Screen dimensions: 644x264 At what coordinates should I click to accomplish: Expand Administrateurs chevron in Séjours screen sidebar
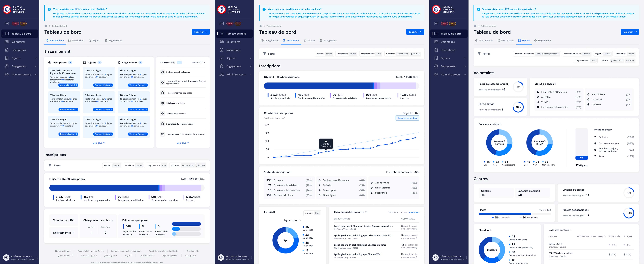[465, 74]
